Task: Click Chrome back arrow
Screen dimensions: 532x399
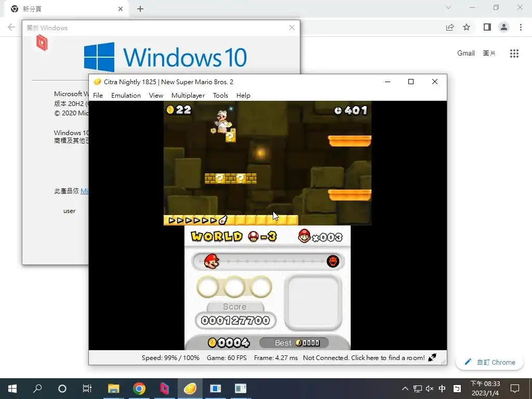Action: (11, 27)
